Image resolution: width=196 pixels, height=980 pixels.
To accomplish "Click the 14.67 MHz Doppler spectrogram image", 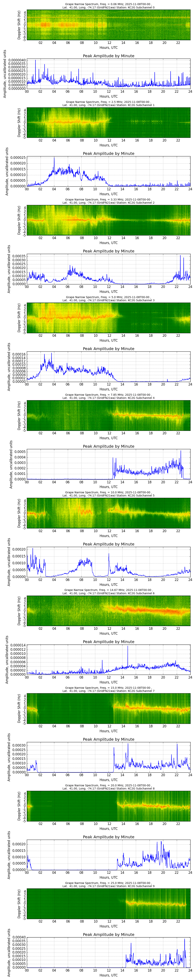I will click(108, 611).
